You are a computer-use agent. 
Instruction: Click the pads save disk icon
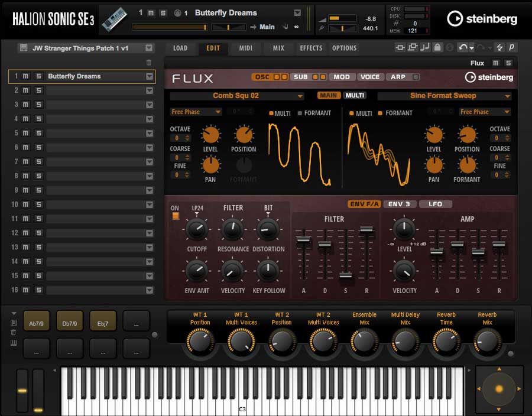tap(14, 323)
